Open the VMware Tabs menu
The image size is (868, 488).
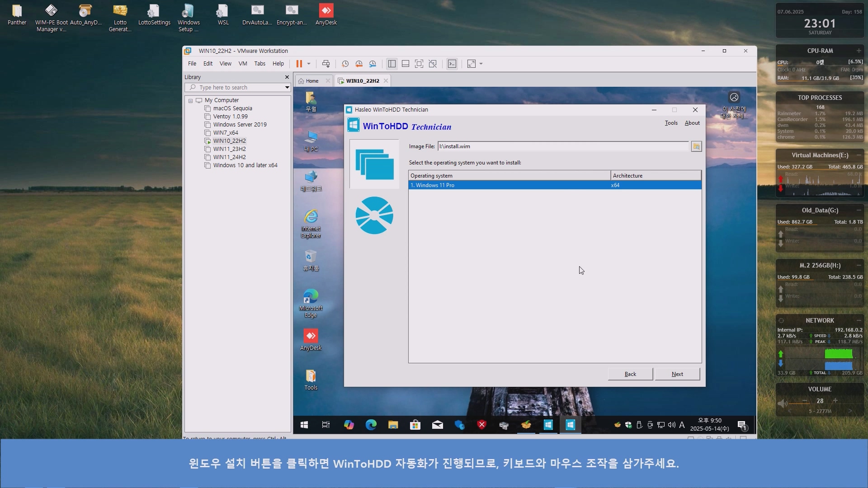coord(260,64)
